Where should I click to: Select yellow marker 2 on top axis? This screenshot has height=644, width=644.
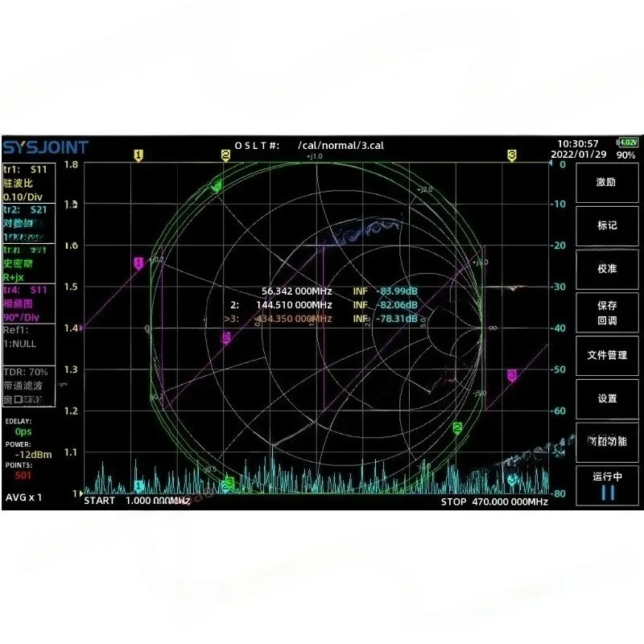[x=225, y=155]
